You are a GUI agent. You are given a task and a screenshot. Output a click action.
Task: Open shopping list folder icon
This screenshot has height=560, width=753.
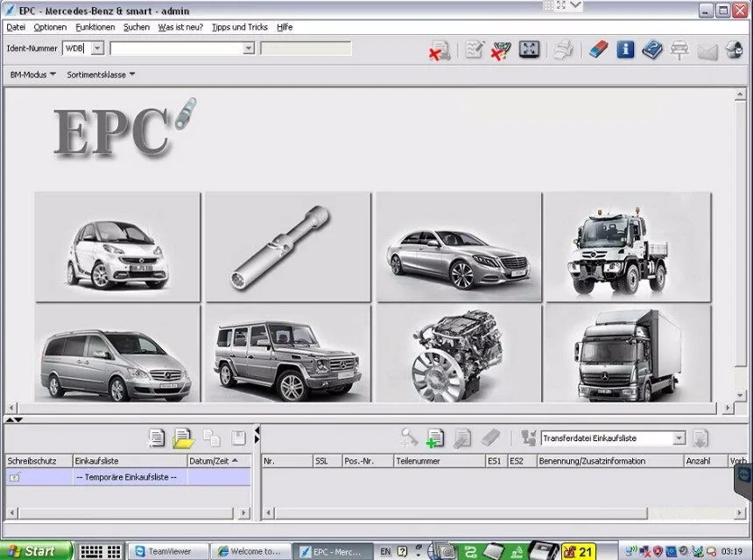coord(183,438)
